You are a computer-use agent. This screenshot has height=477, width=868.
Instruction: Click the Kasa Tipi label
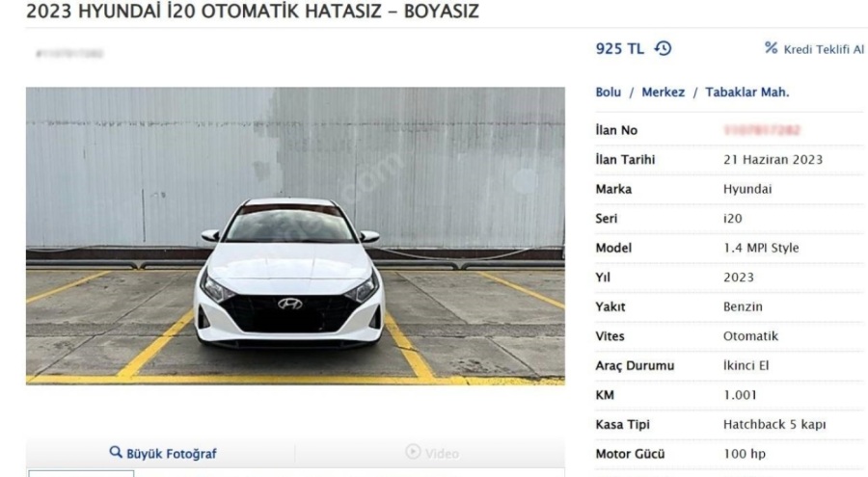(x=622, y=424)
